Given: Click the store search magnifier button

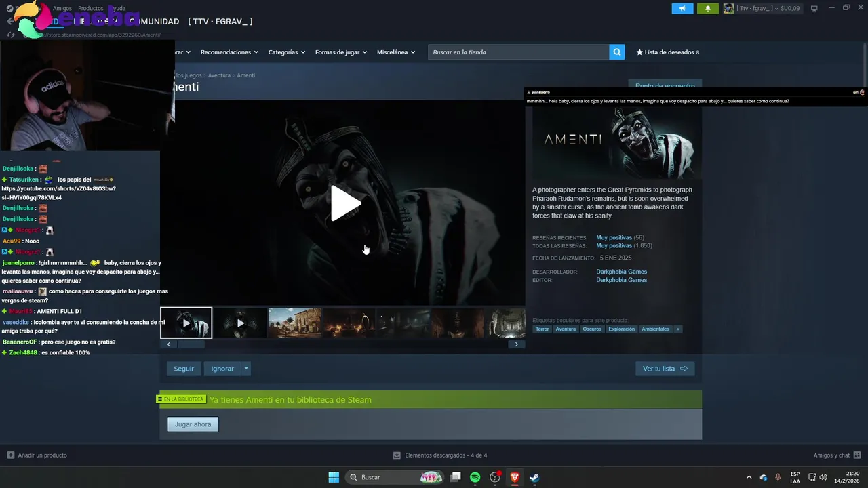Looking at the screenshot, I should [x=616, y=52].
